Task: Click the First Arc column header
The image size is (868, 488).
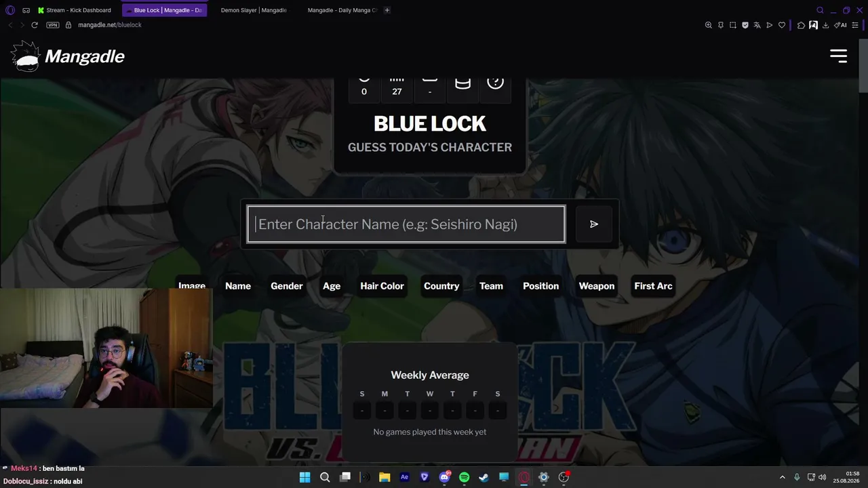Action: pos(653,286)
